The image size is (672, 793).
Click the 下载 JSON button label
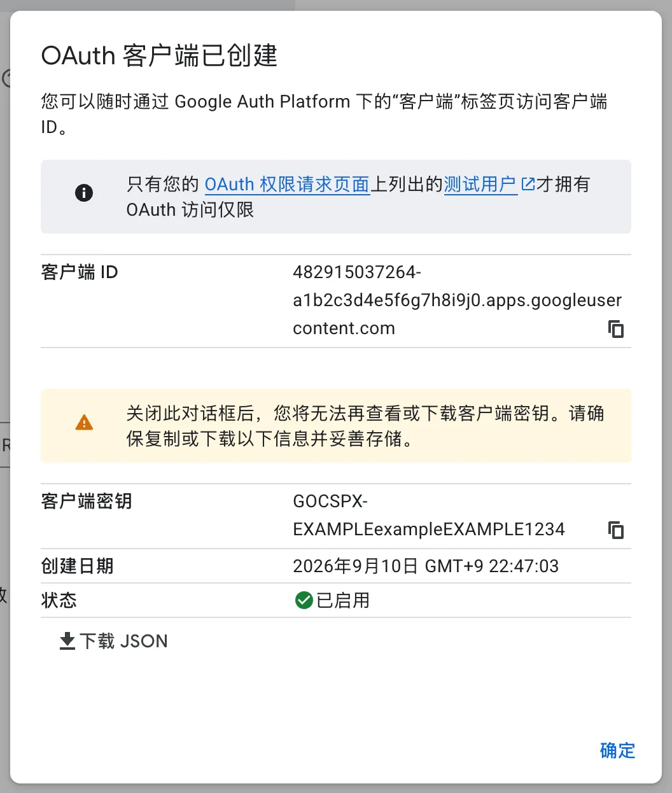tap(124, 641)
